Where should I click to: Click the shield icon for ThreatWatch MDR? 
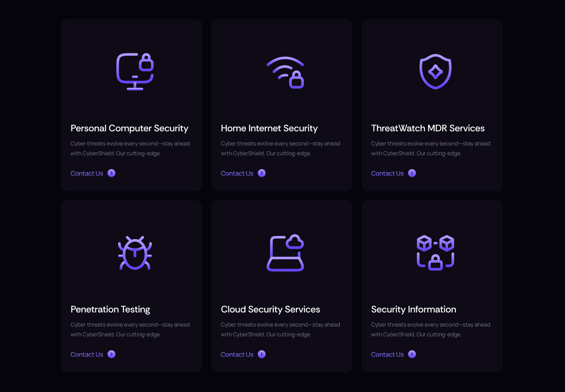coord(436,72)
